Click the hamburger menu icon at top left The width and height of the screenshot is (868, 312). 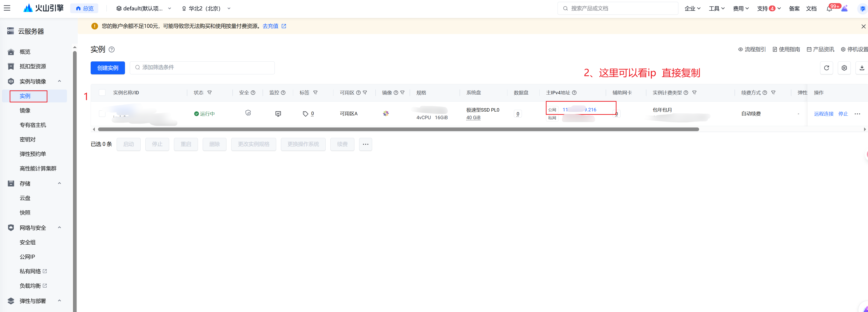point(7,8)
